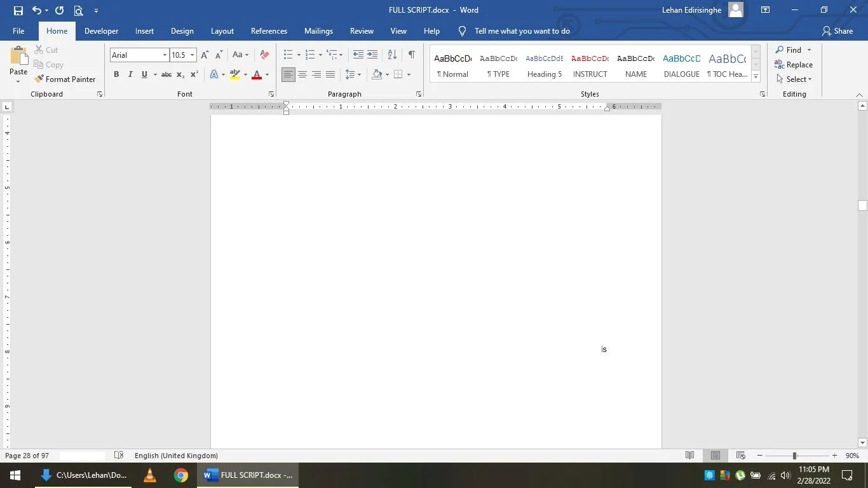Open the shading color dropdown arrow

[x=387, y=74]
